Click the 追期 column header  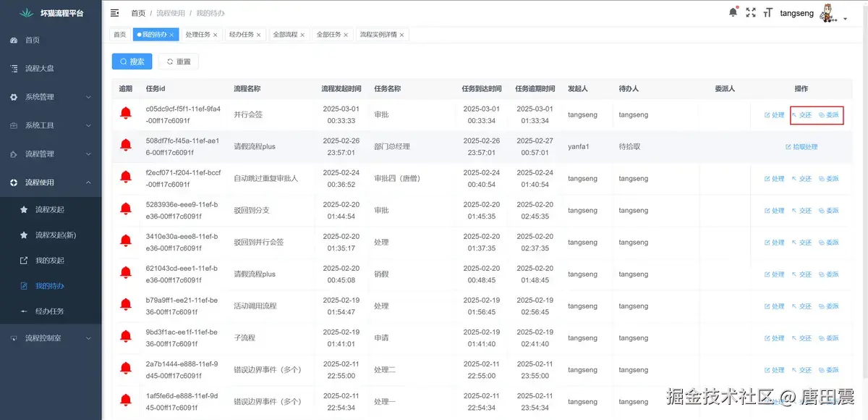(126, 88)
